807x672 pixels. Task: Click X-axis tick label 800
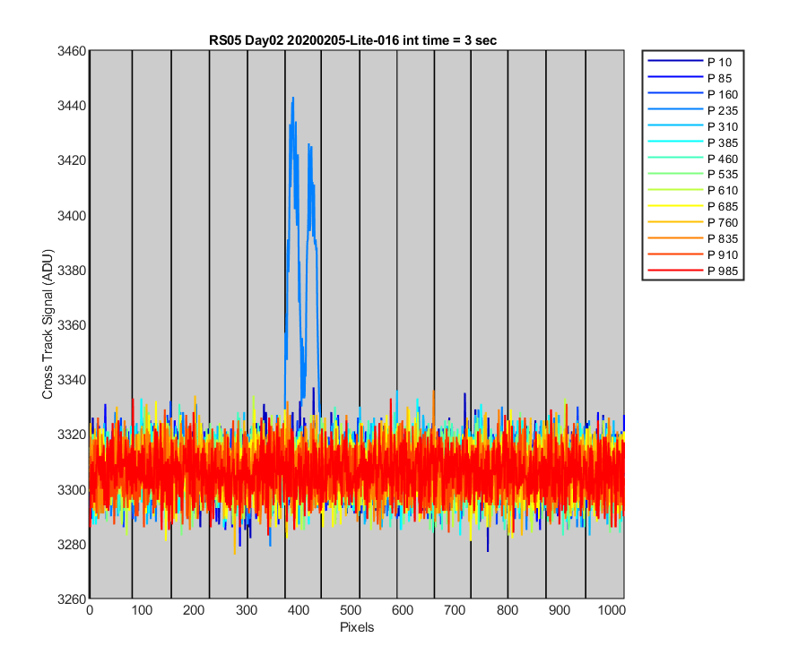tap(507, 610)
